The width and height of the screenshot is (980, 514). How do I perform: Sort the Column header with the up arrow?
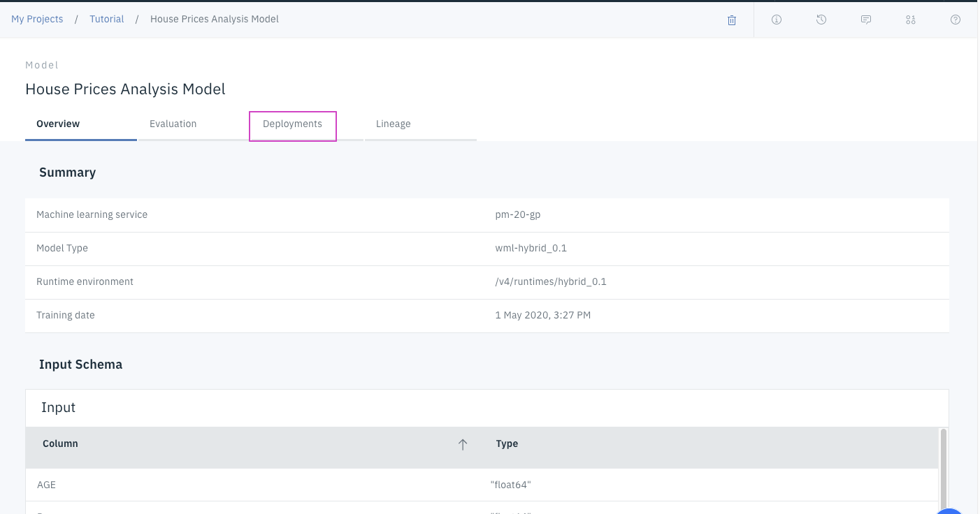[462, 444]
